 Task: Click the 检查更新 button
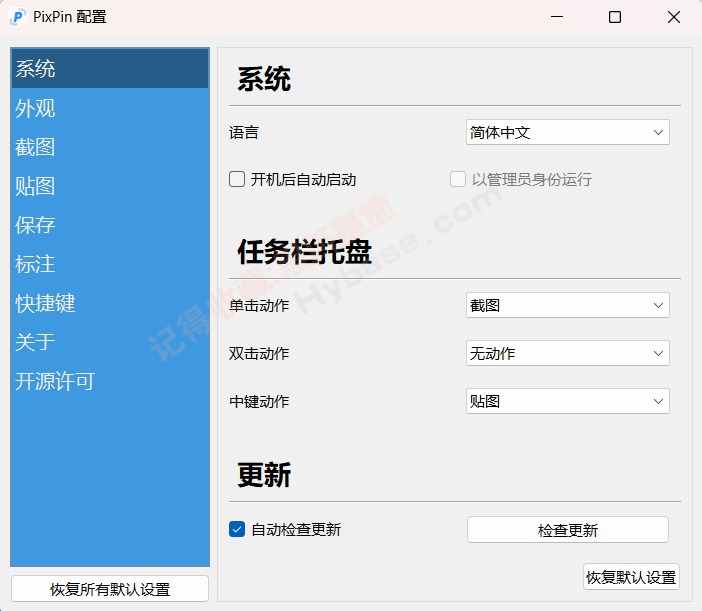568,530
